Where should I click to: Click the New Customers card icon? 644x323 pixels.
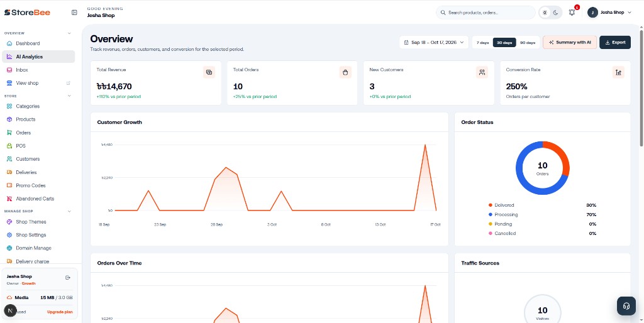point(482,72)
